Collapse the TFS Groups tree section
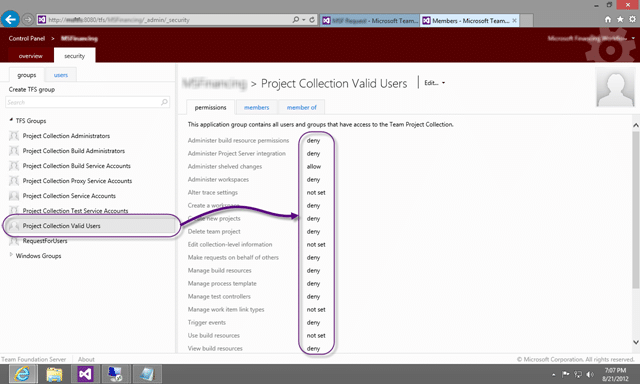This screenshot has width=640, height=384. click(11, 120)
